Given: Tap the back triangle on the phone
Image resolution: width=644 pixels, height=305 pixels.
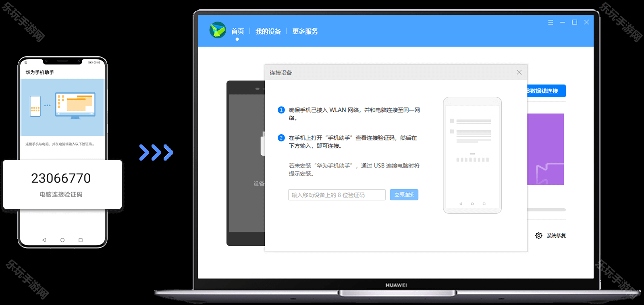Looking at the screenshot, I should tap(44, 240).
